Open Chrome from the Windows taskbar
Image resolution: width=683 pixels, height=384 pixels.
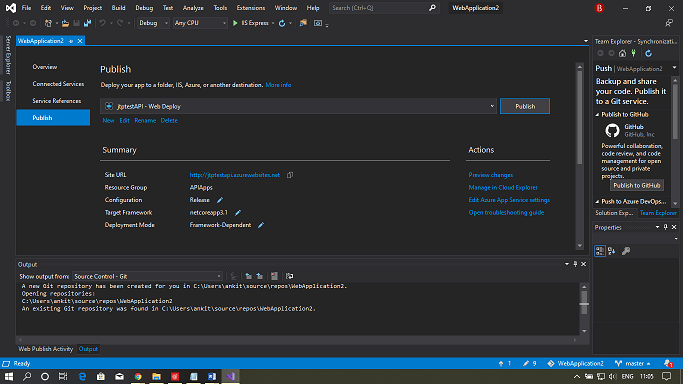(138, 376)
